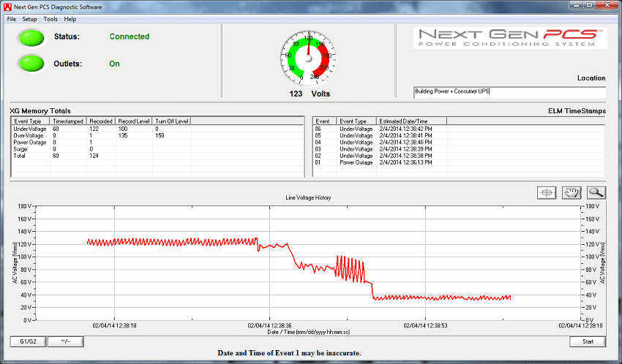
Task: Select the Power Outage row in memory totals
Action: point(157,143)
